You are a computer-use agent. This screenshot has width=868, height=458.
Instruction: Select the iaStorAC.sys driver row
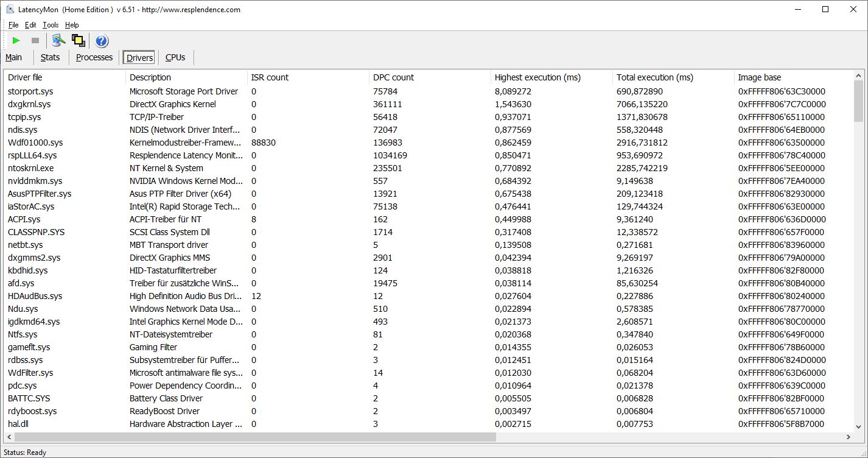click(429, 206)
